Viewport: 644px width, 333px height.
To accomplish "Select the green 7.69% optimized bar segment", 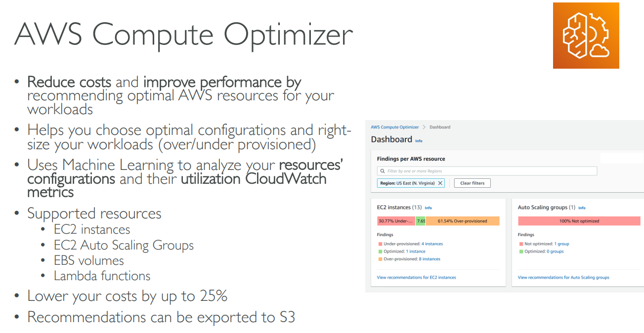I will point(420,221).
